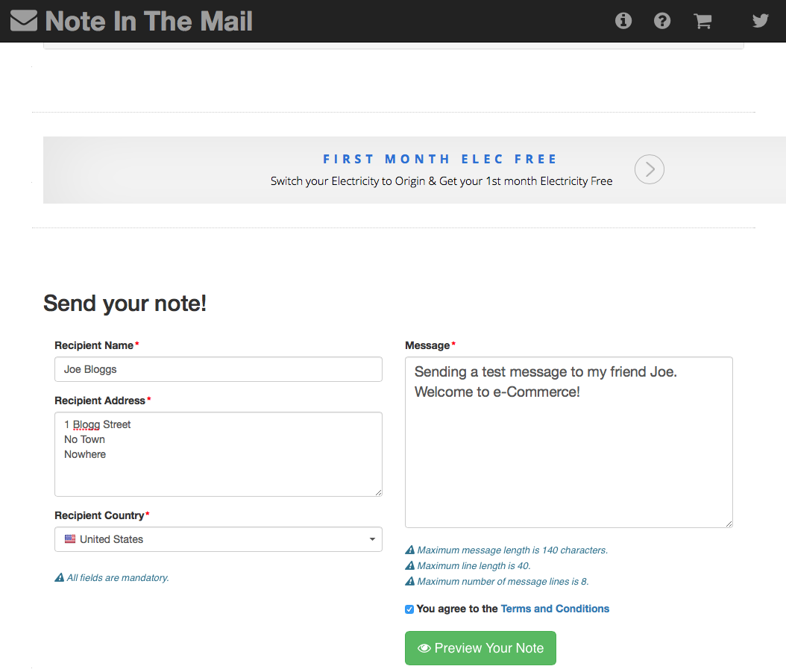
Task: Open the shopping cart icon
Action: point(702,21)
